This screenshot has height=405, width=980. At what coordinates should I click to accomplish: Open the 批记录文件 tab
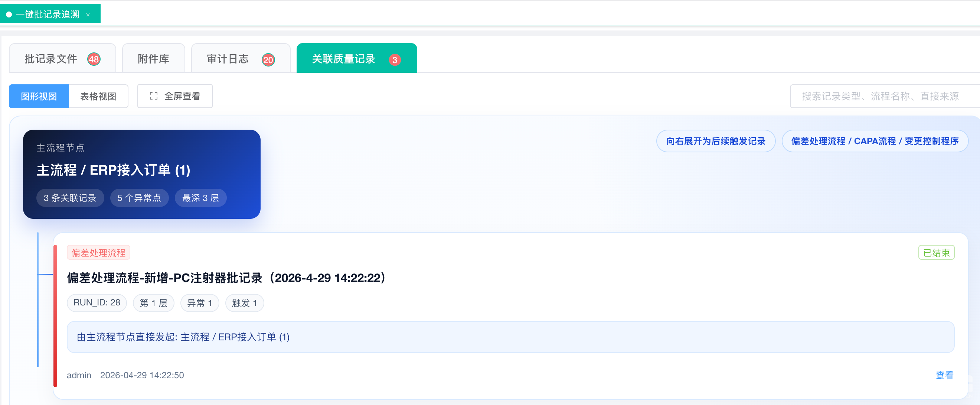(x=51, y=59)
